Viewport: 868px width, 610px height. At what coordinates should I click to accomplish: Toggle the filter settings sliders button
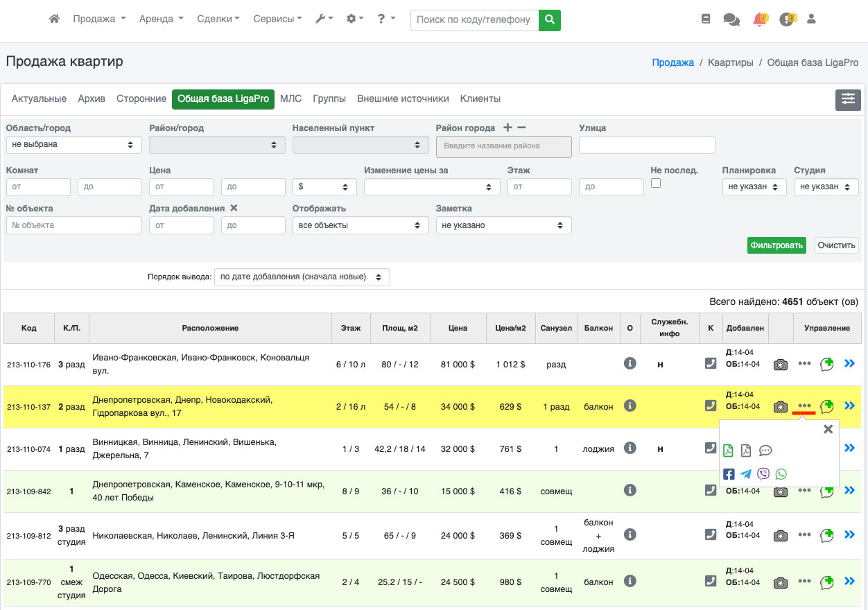click(x=848, y=100)
